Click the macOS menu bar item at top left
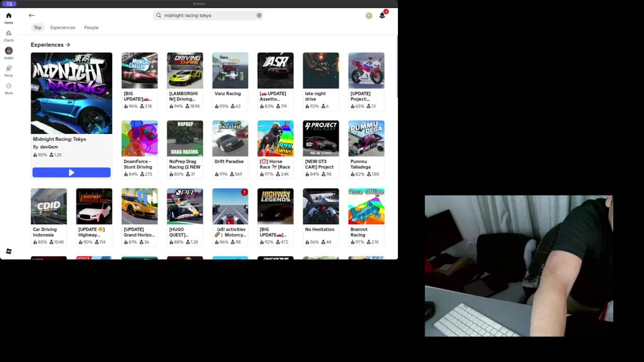Viewport: 644px width, 362px height. click(x=9, y=4)
